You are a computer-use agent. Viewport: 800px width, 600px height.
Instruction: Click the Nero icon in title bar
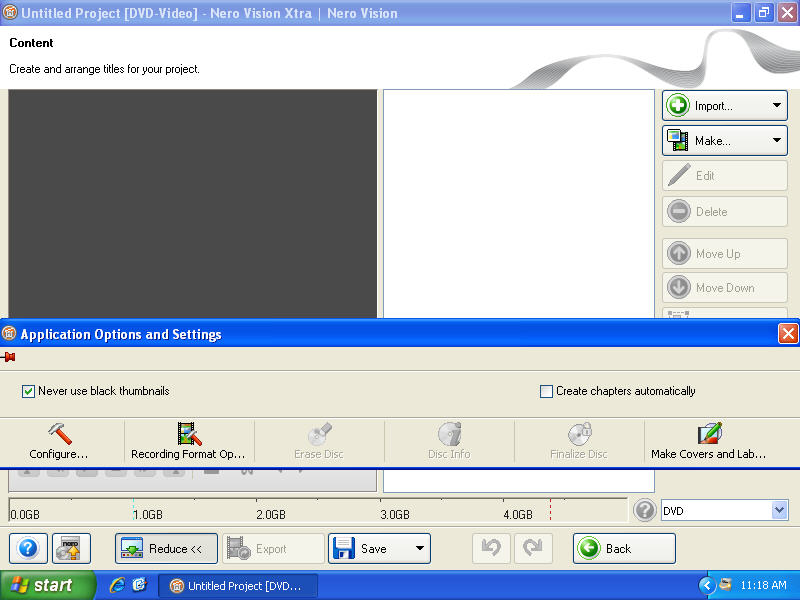pyautogui.click(x=10, y=12)
